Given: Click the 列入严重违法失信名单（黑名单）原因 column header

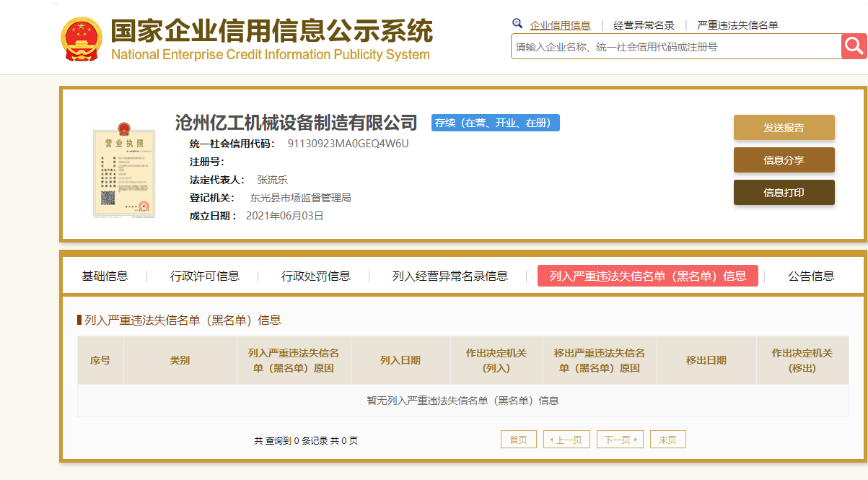Looking at the screenshot, I should pyautogui.click(x=294, y=360).
